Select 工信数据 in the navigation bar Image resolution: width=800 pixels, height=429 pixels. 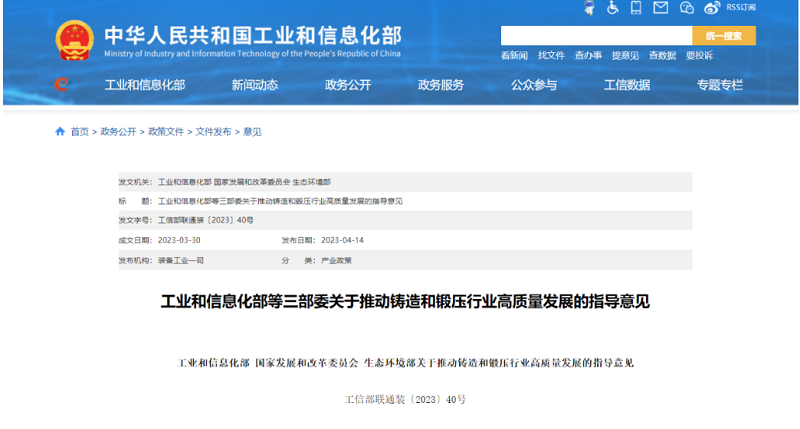click(626, 85)
